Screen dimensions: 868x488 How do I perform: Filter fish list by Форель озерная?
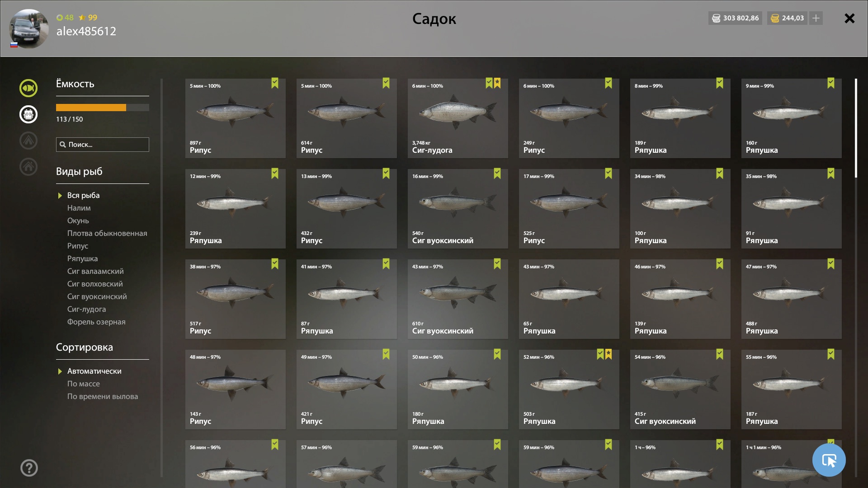click(x=96, y=322)
